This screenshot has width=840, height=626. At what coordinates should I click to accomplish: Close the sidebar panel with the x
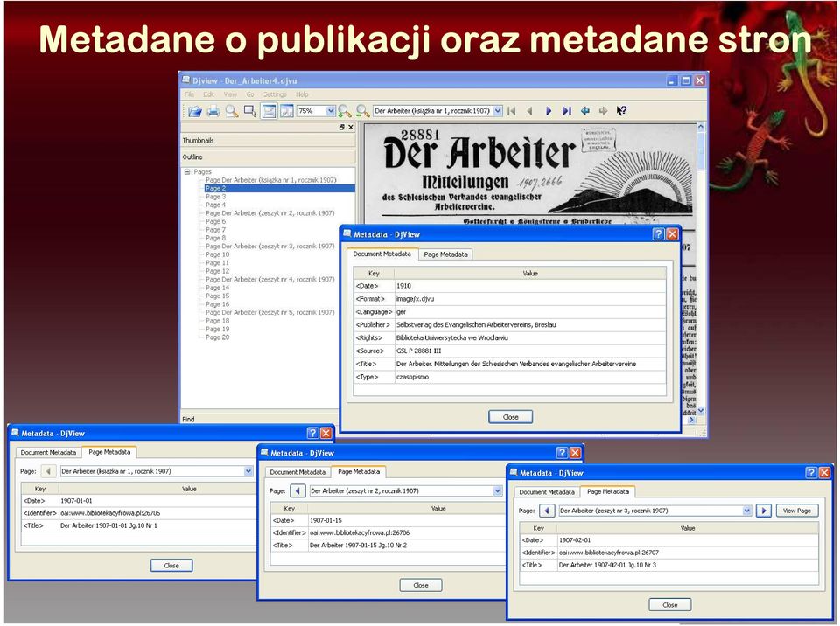(x=351, y=127)
